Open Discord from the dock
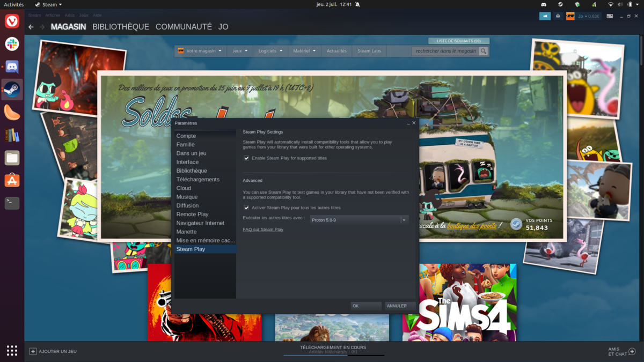Screen dimensions: 644x362 click(x=12, y=67)
